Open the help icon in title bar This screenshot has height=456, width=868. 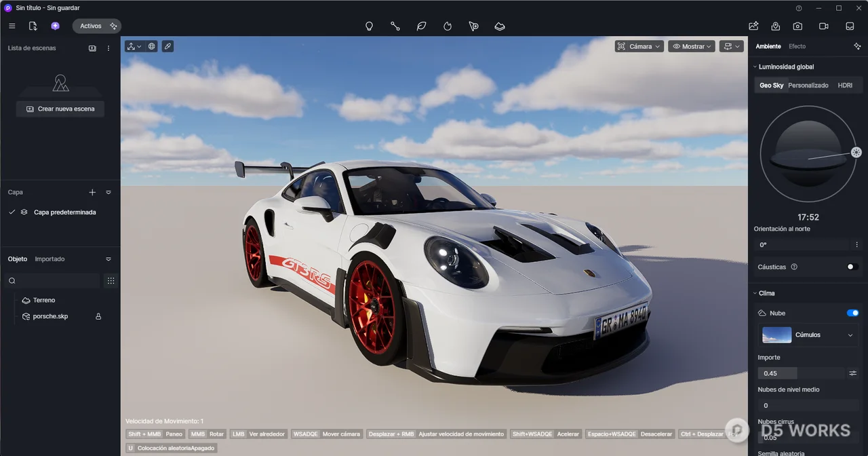[x=799, y=8]
